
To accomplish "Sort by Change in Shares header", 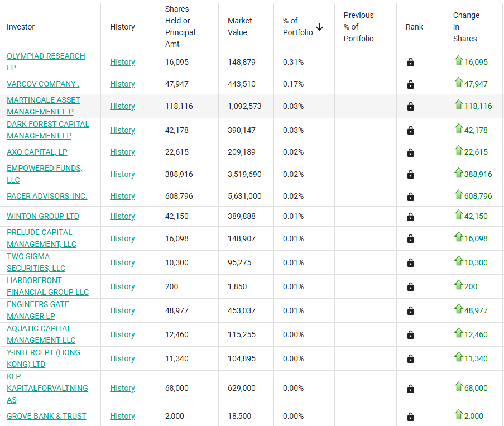I will pyautogui.click(x=466, y=27).
